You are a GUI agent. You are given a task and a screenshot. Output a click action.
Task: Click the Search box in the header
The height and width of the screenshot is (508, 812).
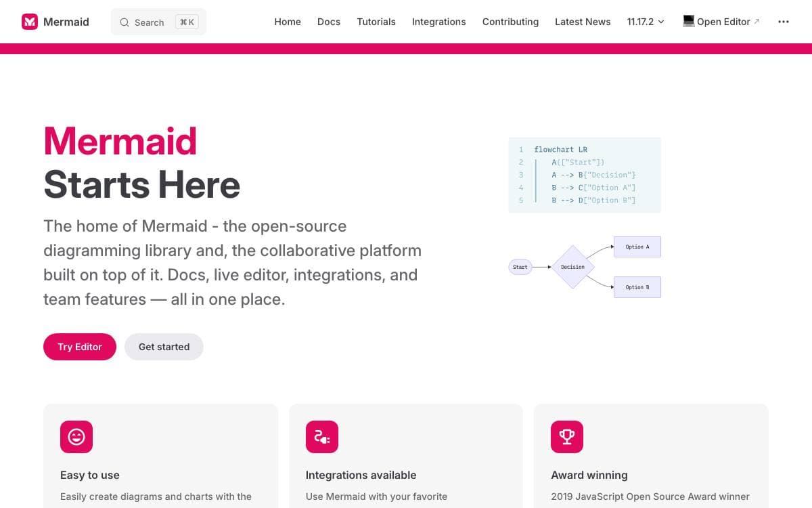tap(158, 22)
